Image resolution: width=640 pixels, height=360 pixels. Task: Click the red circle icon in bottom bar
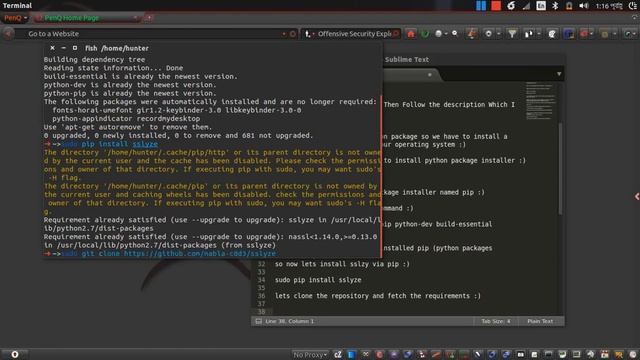[379, 355]
